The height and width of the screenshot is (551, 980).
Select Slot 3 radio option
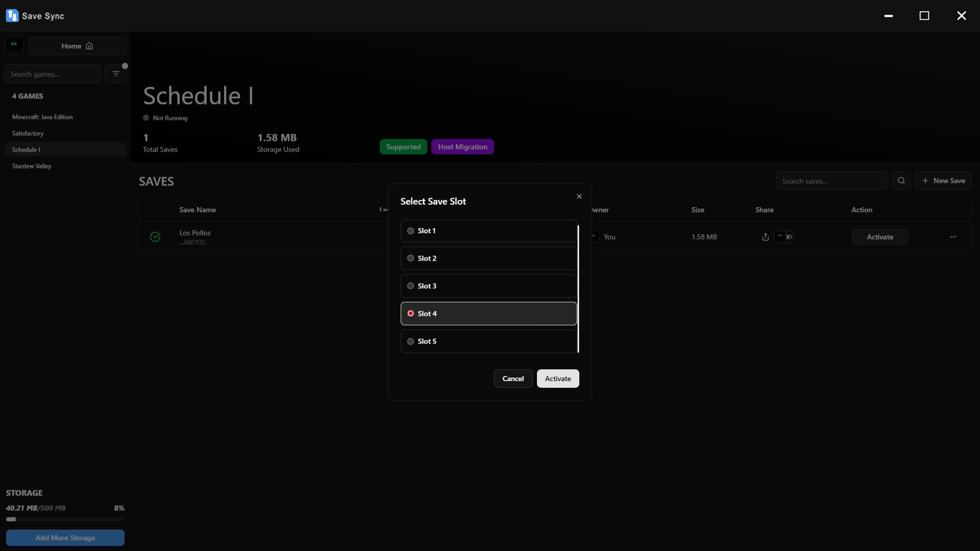(410, 286)
